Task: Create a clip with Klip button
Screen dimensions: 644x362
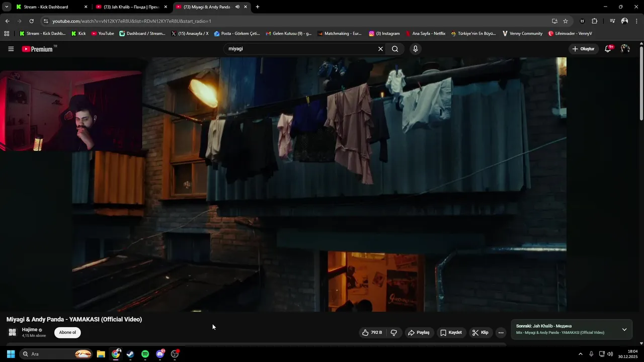Action: coord(480,332)
